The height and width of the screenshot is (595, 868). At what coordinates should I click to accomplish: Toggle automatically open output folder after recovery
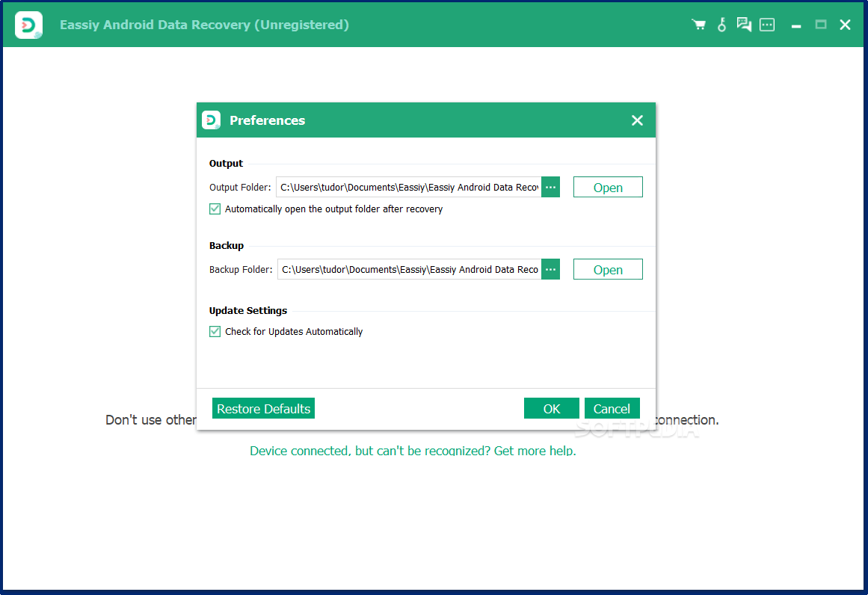215,209
